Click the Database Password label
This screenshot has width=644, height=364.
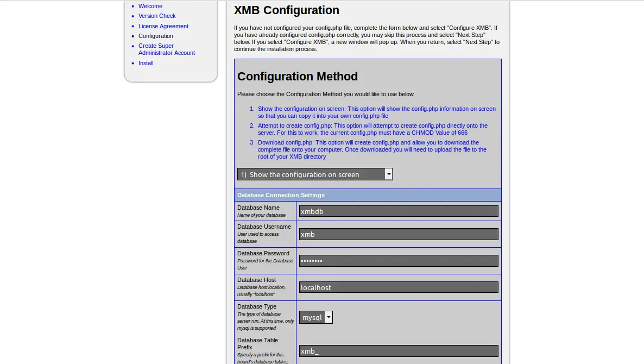tap(263, 254)
